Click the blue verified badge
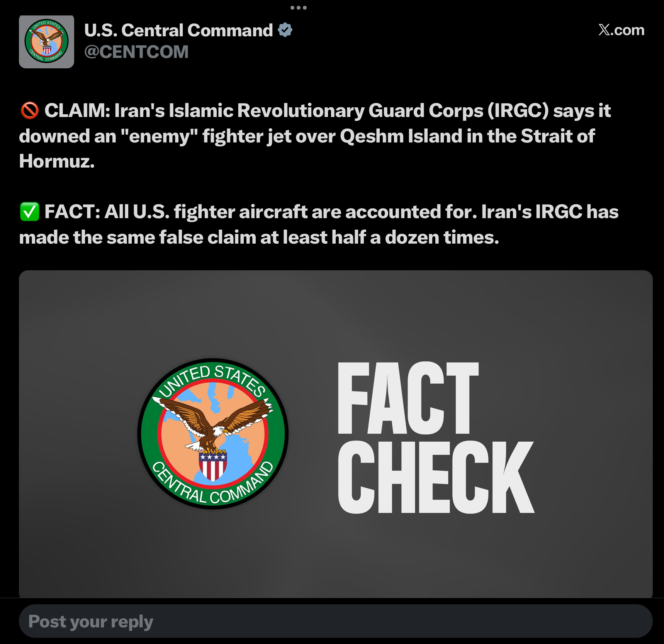The height and width of the screenshot is (644, 664). [285, 30]
